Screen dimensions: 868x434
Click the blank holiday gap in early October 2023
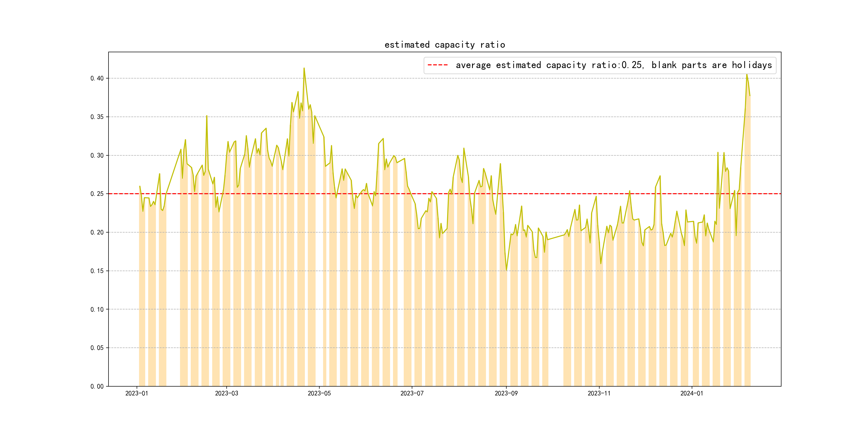[556, 303]
